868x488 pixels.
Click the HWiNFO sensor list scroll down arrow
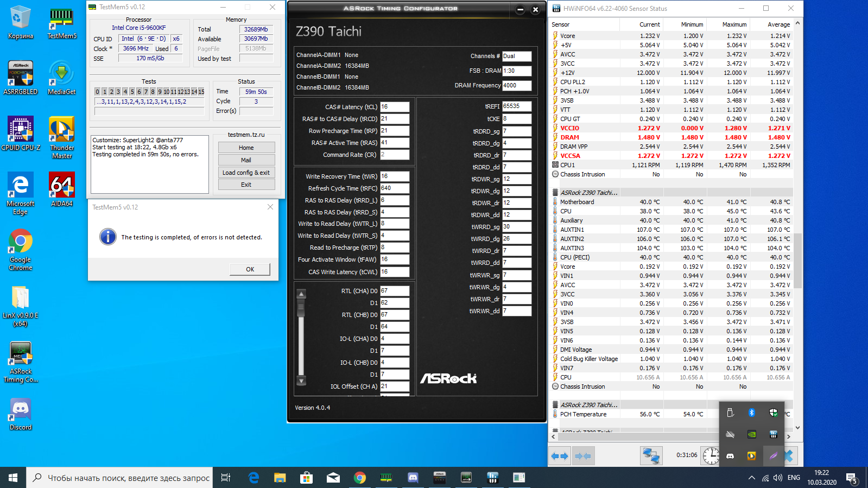(x=797, y=428)
